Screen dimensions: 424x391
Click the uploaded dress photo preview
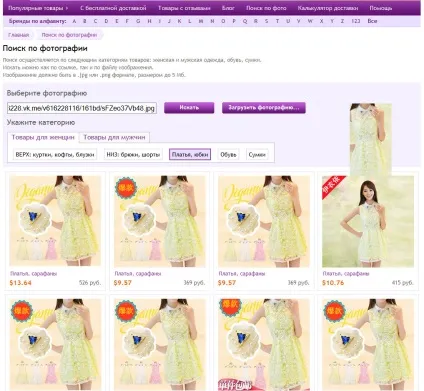371,140
